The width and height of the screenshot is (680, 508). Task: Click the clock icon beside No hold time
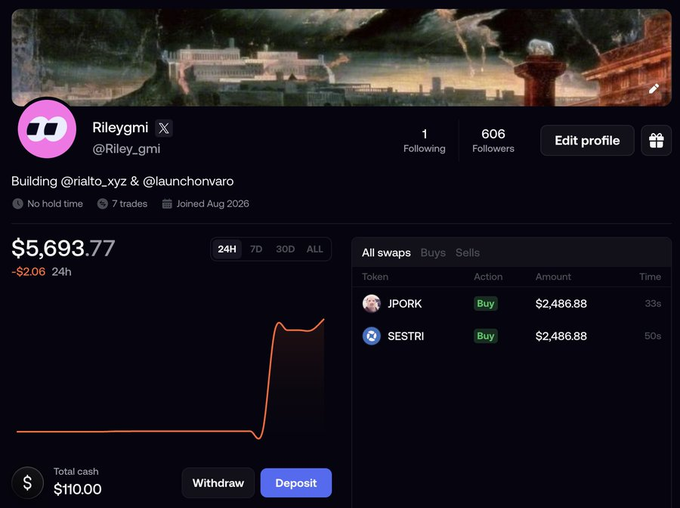18,203
